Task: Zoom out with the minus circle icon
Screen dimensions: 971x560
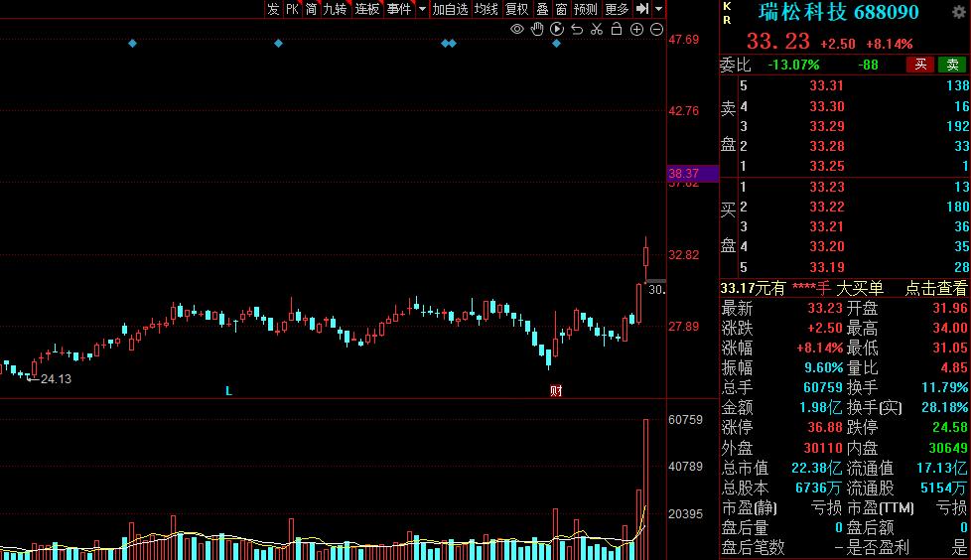Action: coord(657,29)
